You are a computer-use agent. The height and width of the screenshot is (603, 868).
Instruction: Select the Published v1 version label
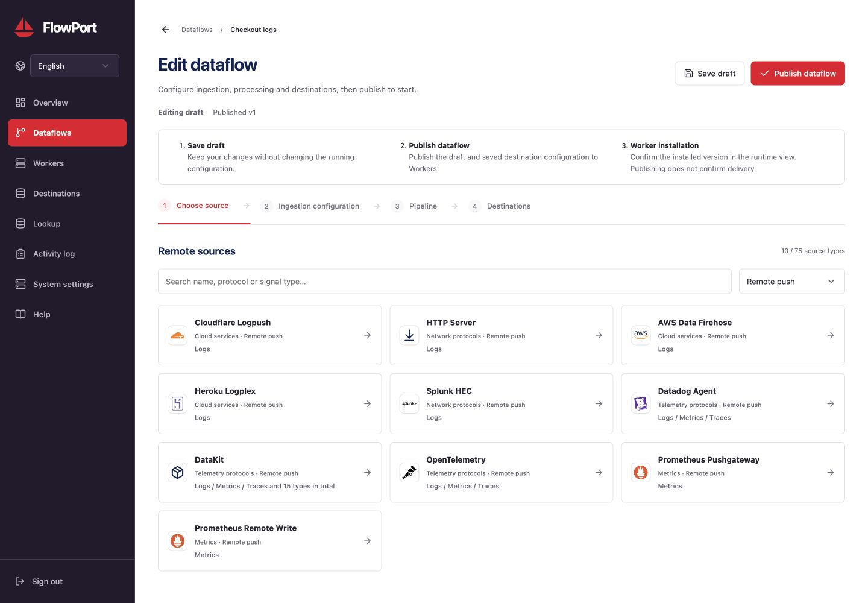click(234, 112)
